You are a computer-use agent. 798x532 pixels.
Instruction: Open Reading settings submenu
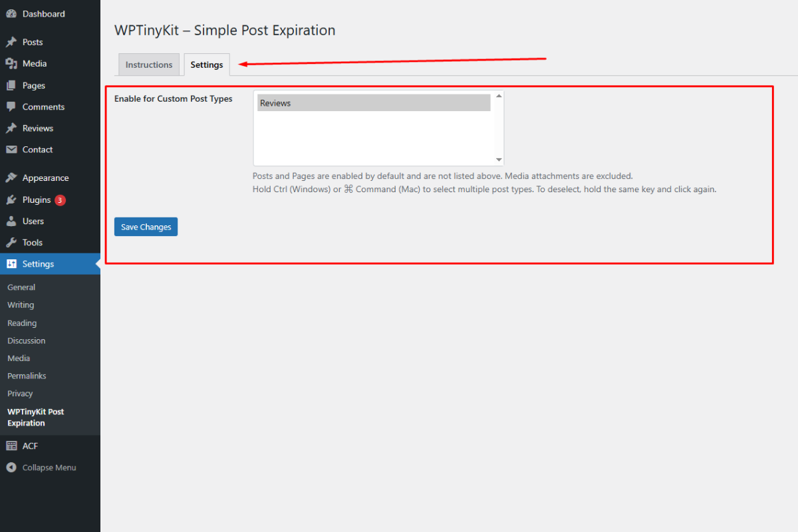[x=22, y=323]
